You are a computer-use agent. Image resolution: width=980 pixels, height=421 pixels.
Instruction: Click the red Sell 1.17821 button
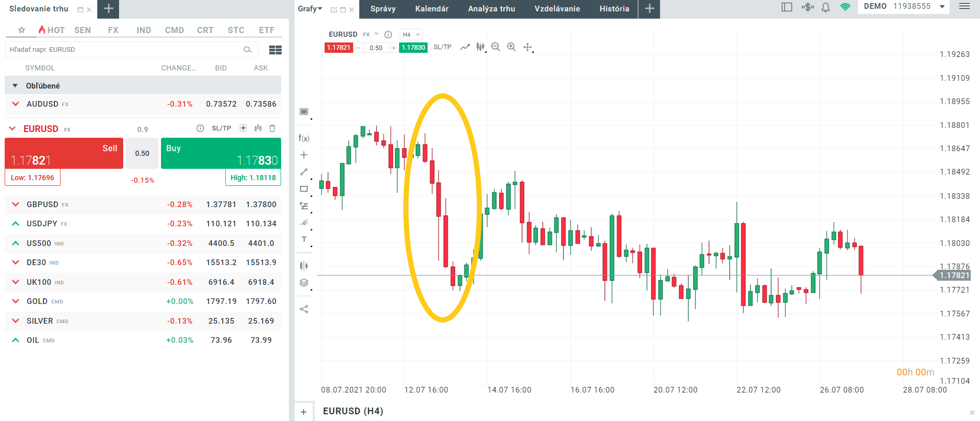point(64,153)
